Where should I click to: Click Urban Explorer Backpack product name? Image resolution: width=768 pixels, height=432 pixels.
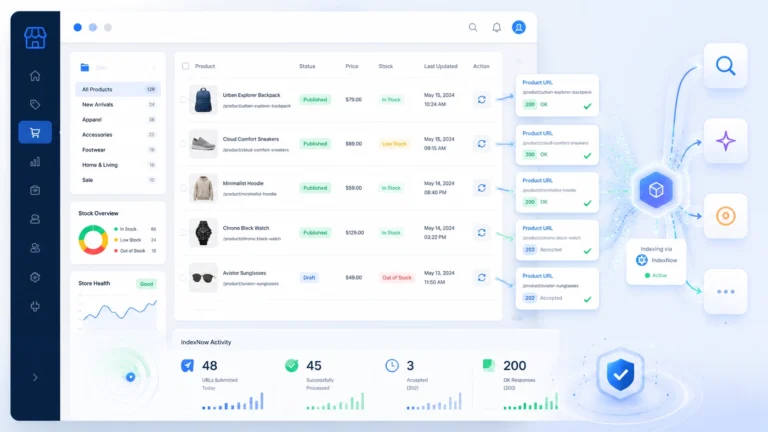[x=251, y=95]
